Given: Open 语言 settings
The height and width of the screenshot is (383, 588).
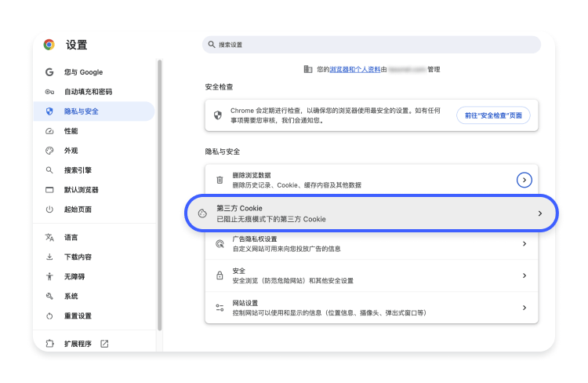Looking at the screenshot, I should (x=94, y=237).
